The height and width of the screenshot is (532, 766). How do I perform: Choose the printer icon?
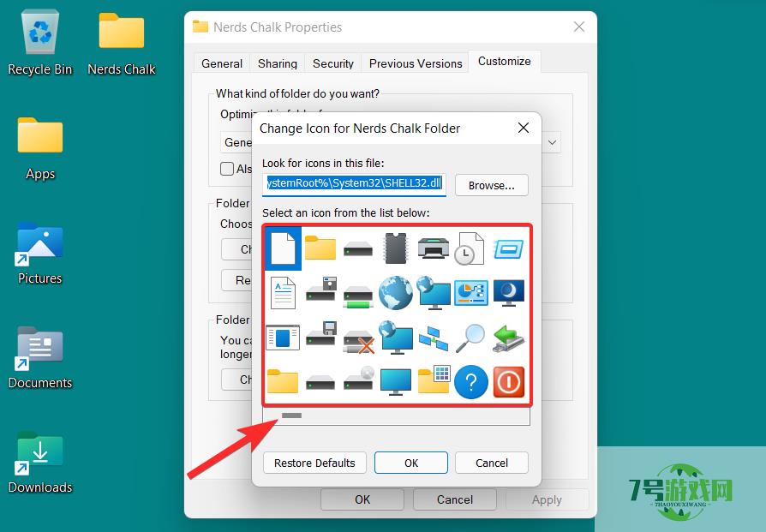point(434,248)
